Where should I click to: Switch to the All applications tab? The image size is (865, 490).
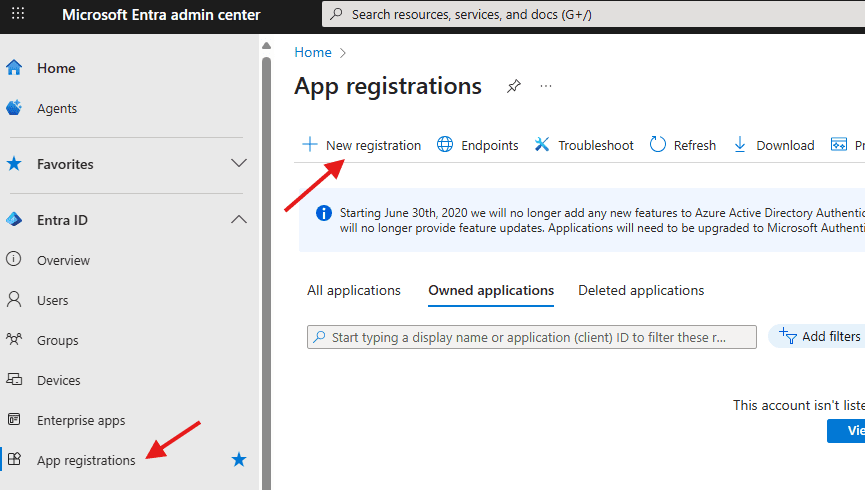[353, 290]
